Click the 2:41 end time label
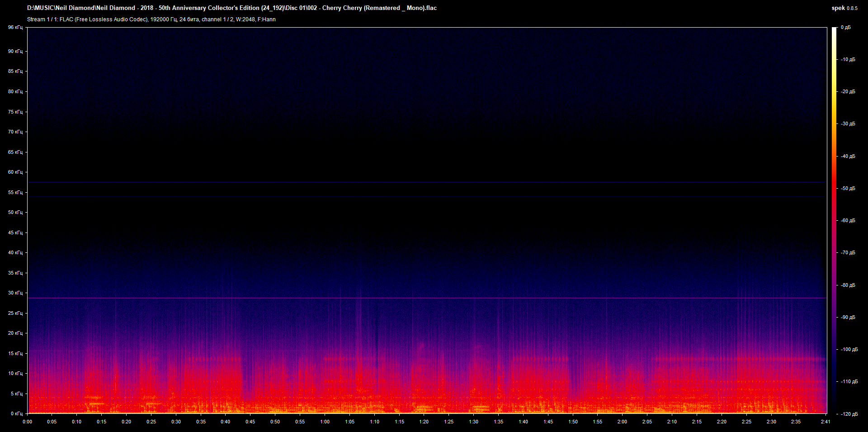The width and height of the screenshot is (868, 432). tap(826, 422)
